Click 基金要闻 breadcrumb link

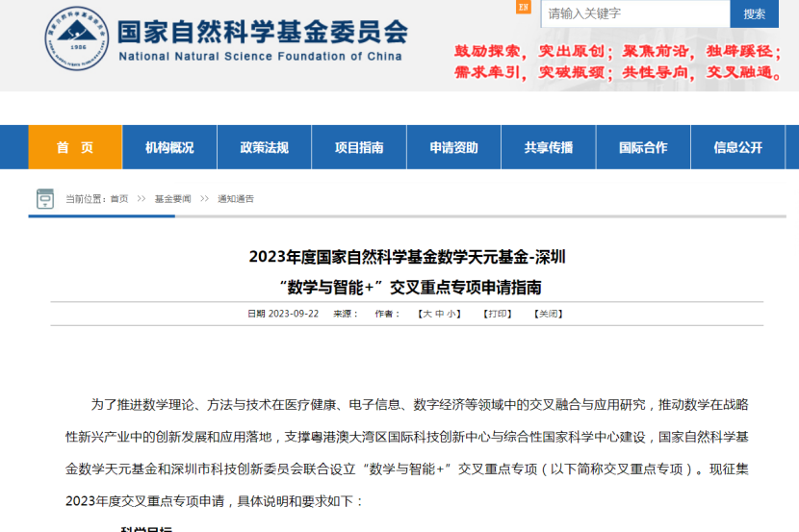click(172, 199)
